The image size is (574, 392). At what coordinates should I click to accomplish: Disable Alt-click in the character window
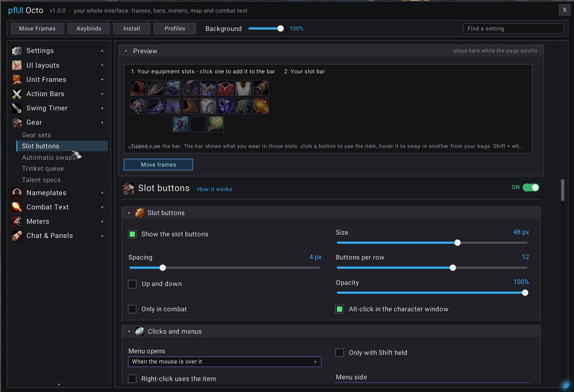tap(340, 309)
